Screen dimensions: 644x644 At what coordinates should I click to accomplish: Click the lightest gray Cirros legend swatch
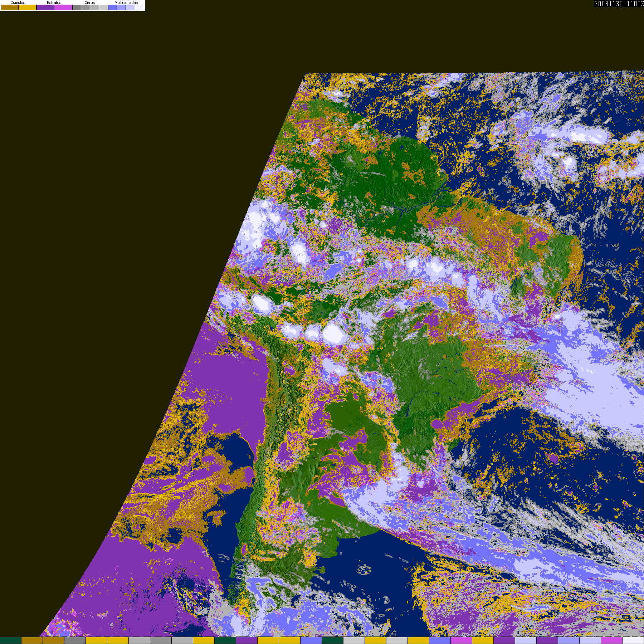pos(103,7)
